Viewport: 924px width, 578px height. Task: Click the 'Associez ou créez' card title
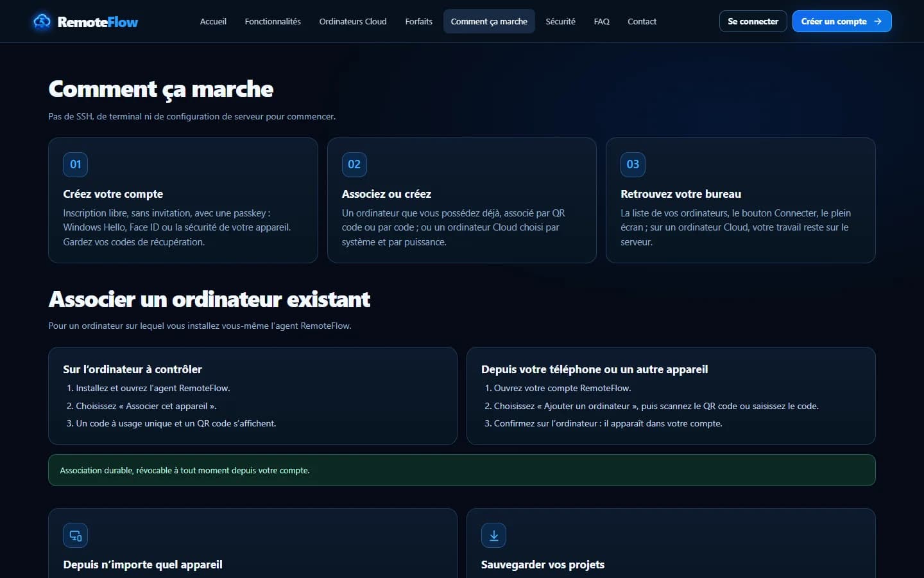point(386,194)
